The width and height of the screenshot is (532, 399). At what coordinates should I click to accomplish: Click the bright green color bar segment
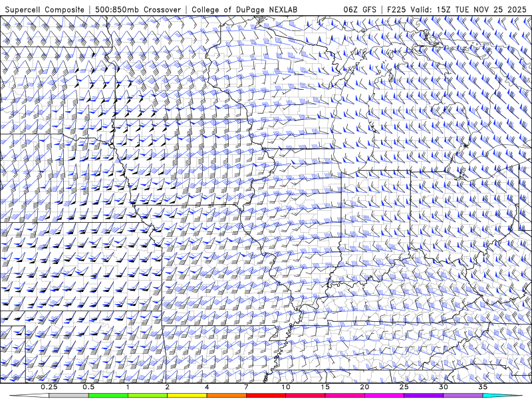108,396
